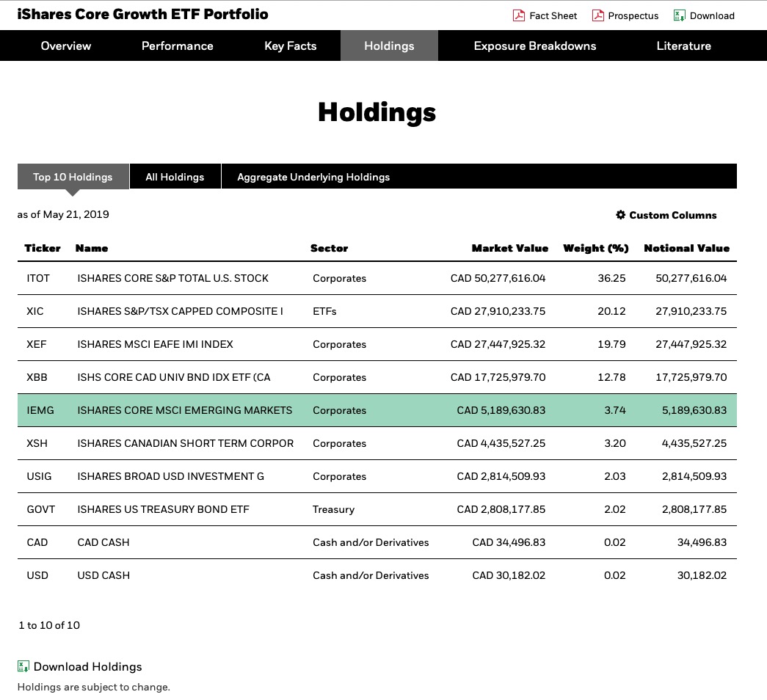767x700 pixels.
Task: Click the Fact Sheet PDF icon
Action: click(x=518, y=15)
